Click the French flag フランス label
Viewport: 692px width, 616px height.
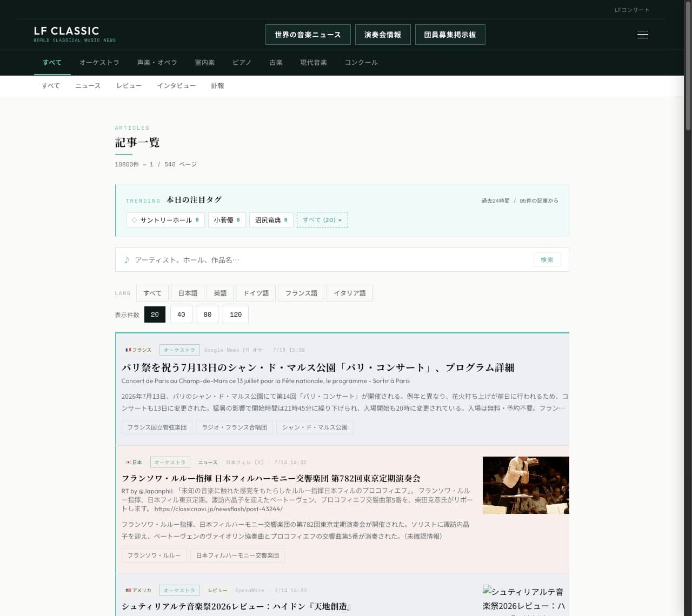pos(138,350)
